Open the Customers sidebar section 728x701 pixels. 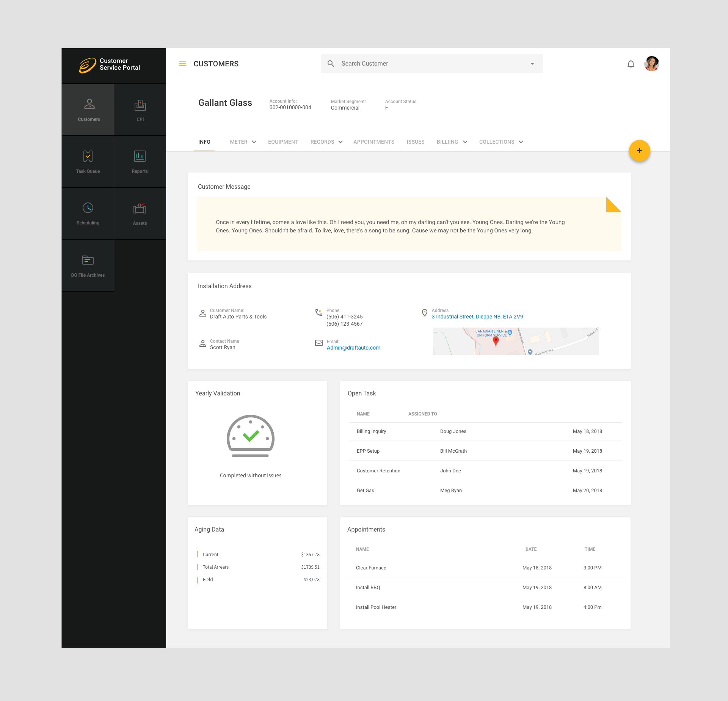88,110
